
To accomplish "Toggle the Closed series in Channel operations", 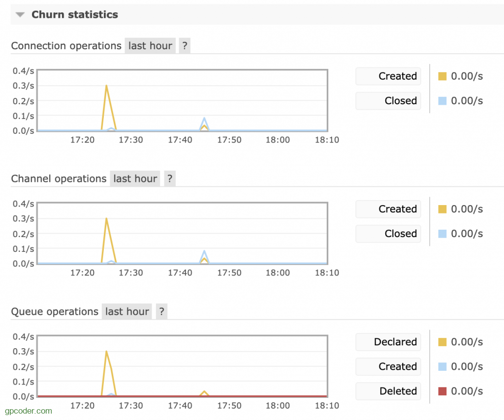I will 388,233.
